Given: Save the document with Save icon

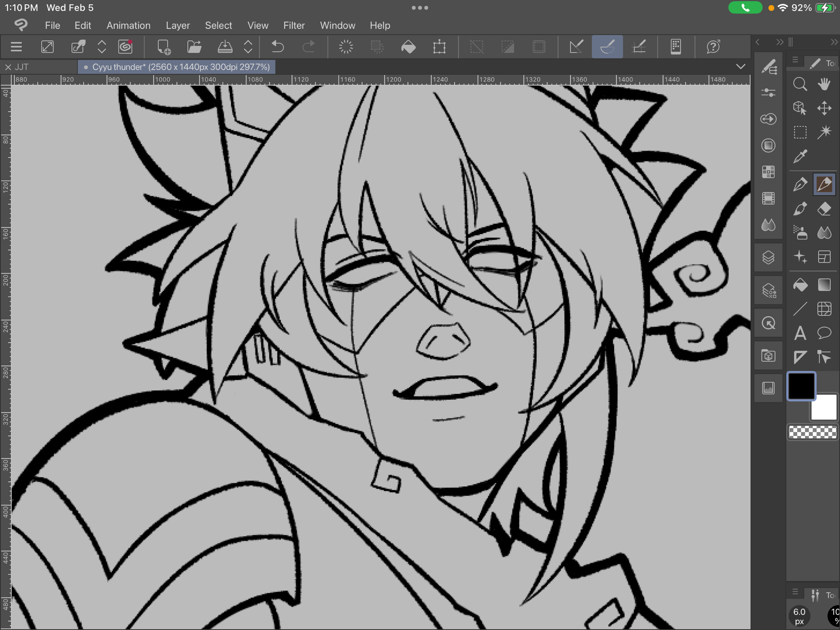Looking at the screenshot, I should pos(225,47).
